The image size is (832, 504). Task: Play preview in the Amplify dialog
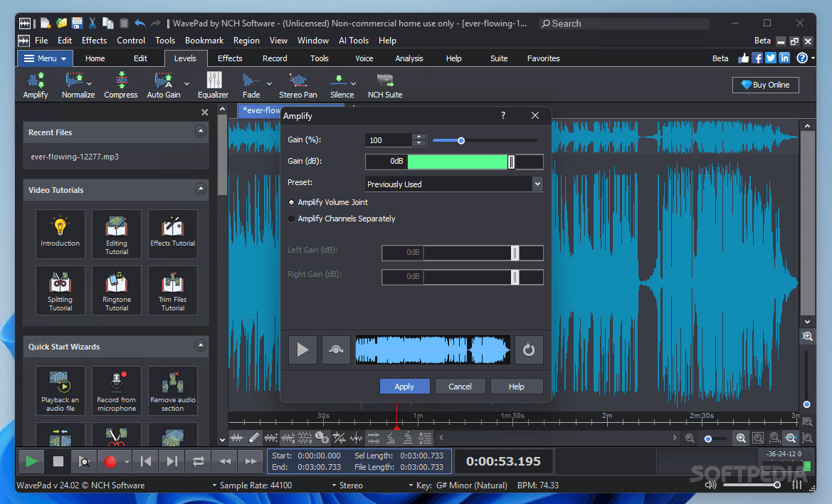tap(302, 350)
